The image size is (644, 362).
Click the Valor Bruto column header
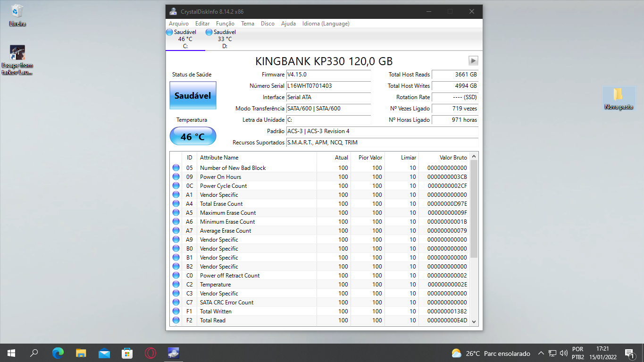pyautogui.click(x=445, y=158)
